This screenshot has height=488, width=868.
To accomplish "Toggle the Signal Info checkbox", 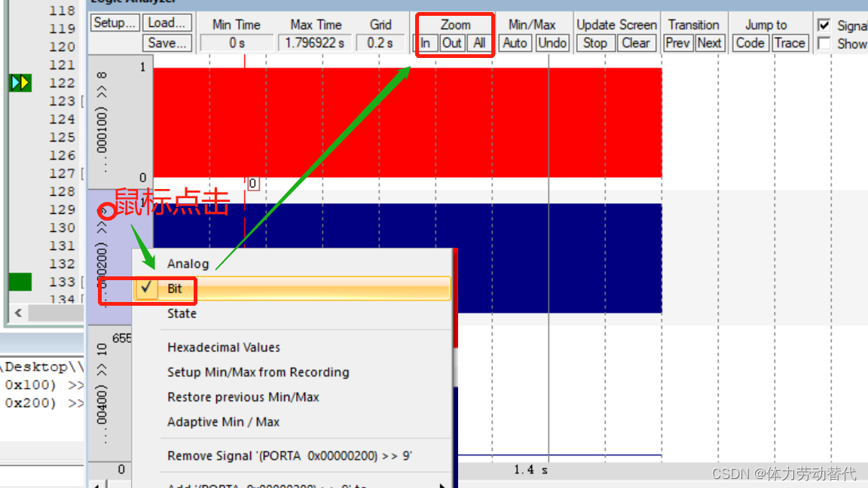I will coord(824,26).
